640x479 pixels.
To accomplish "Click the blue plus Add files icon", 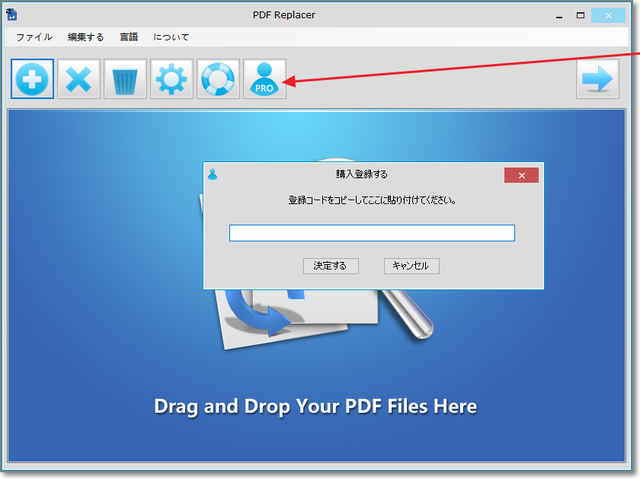I will [32, 79].
